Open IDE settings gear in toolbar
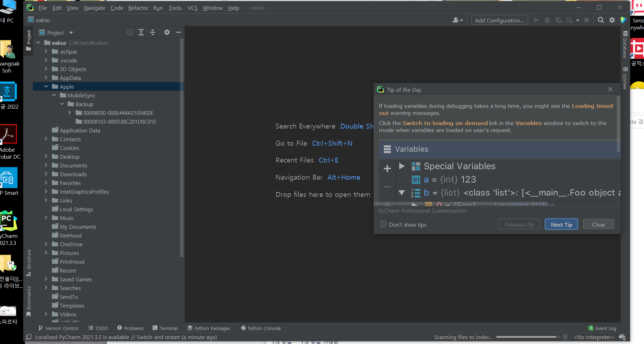The width and height of the screenshot is (644, 344). (612, 20)
